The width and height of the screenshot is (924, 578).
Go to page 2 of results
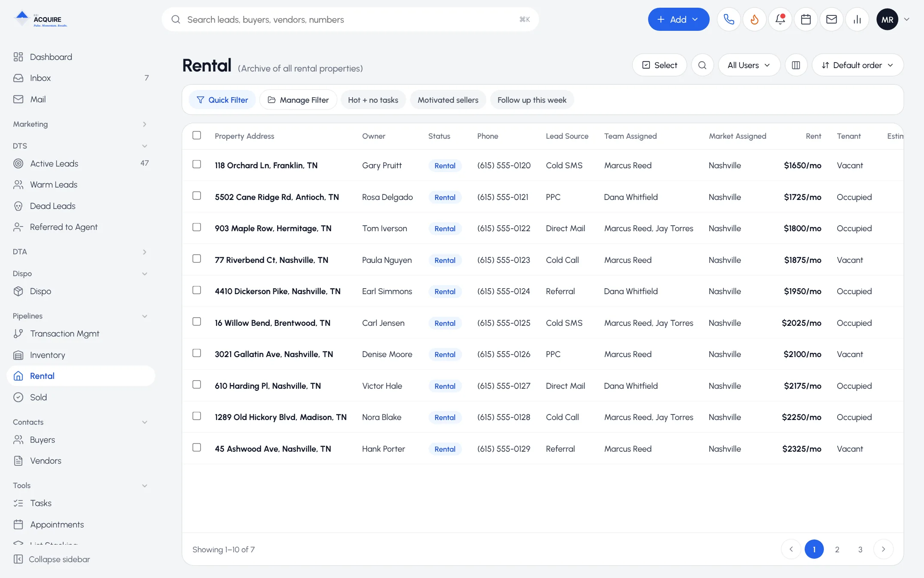click(x=837, y=549)
